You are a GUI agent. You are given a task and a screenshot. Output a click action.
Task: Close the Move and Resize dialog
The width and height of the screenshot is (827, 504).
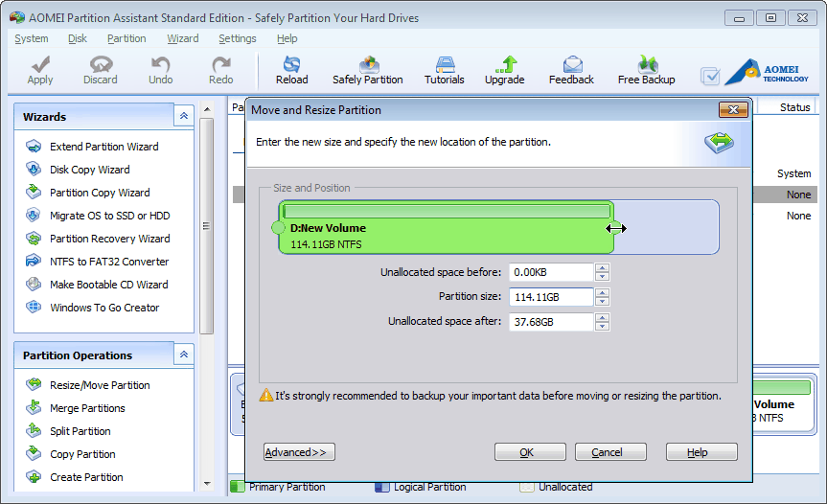pyautogui.click(x=734, y=109)
